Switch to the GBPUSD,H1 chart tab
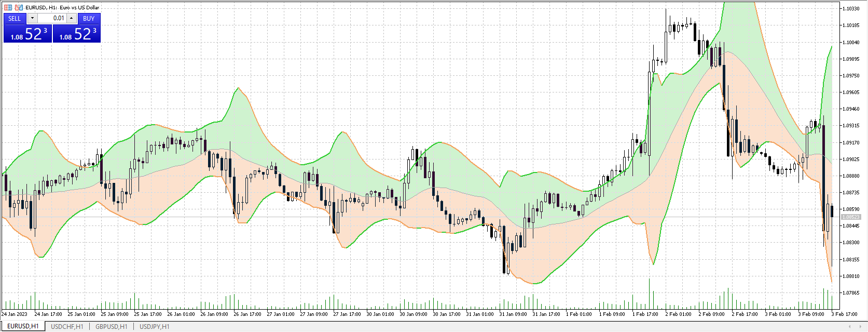 click(x=111, y=327)
